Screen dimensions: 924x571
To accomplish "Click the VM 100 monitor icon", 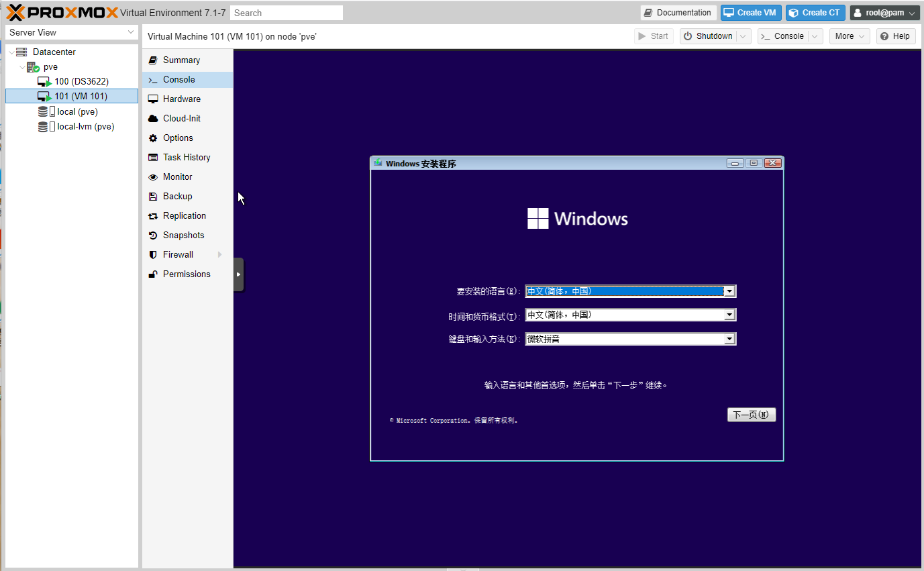I will 44,82.
